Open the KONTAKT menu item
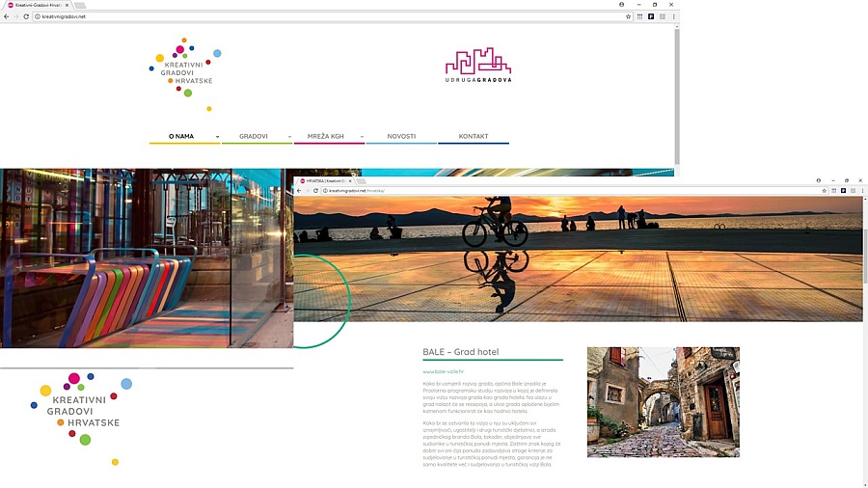Viewport: 868px width, 488px height. (474, 136)
